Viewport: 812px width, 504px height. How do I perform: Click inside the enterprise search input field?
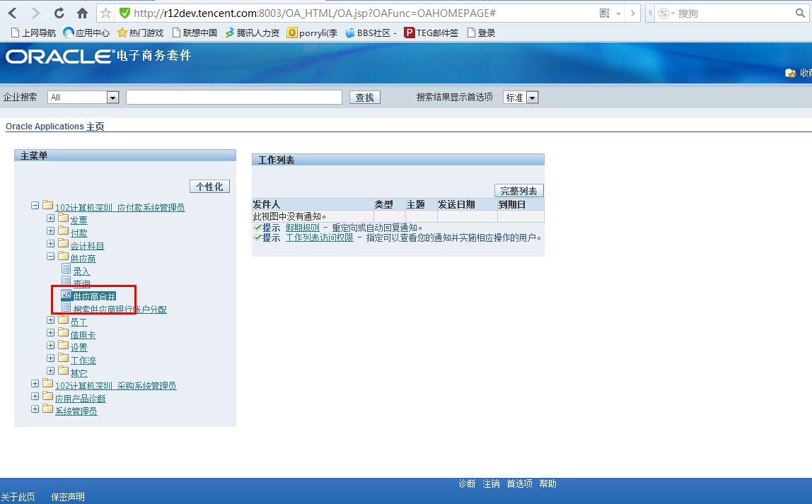point(233,97)
